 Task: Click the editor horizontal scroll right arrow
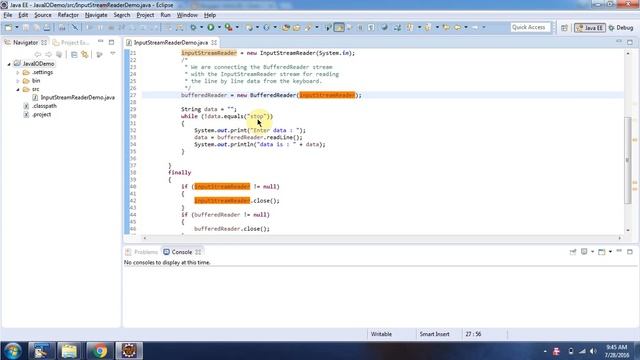point(620,238)
